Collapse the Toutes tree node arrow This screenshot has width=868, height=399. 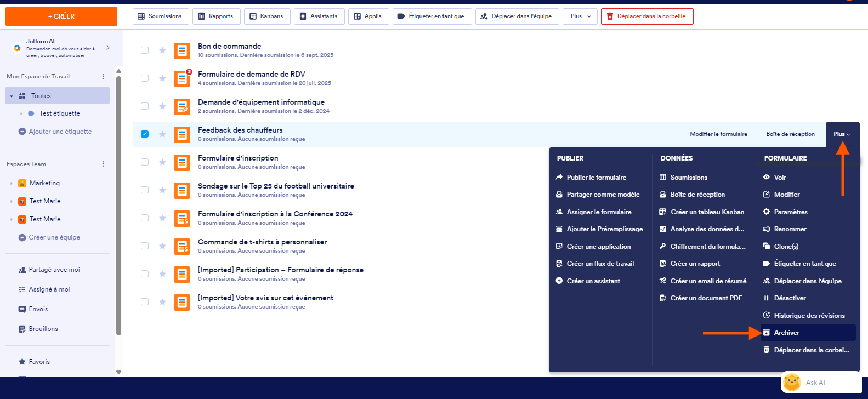12,96
